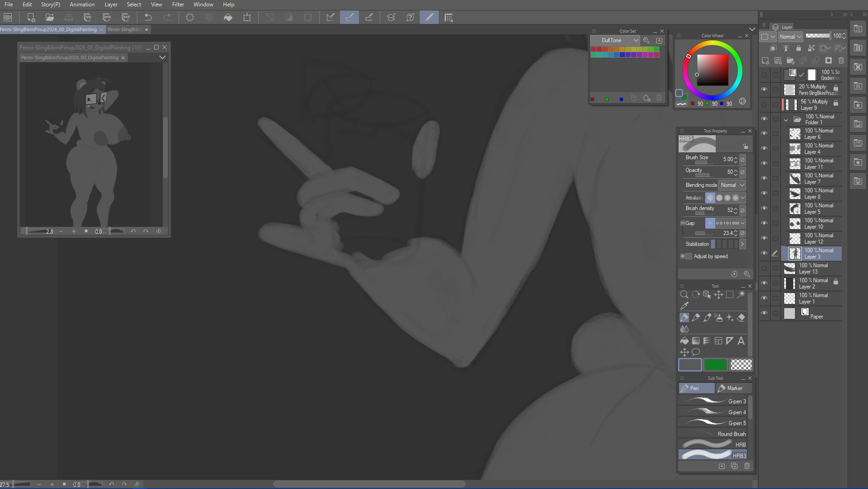Select the Eyedropper tool
The width and height of the screenshot is (868, 489).
684,306
